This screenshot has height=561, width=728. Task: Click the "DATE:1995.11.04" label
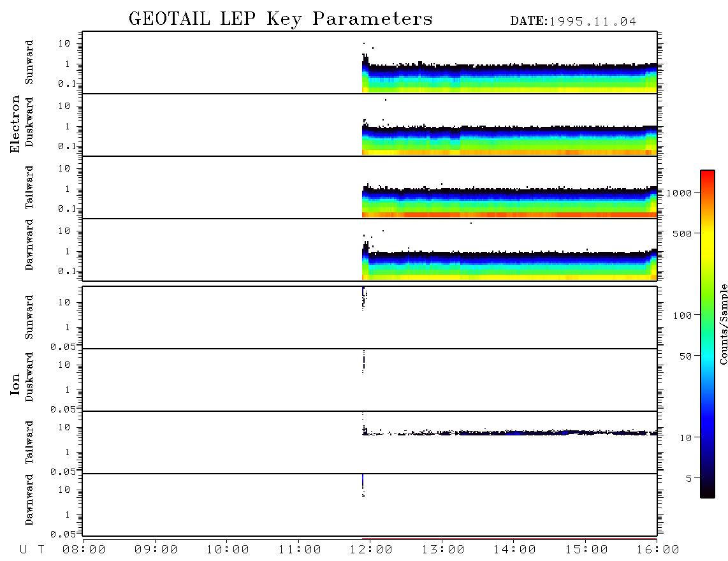573,22
